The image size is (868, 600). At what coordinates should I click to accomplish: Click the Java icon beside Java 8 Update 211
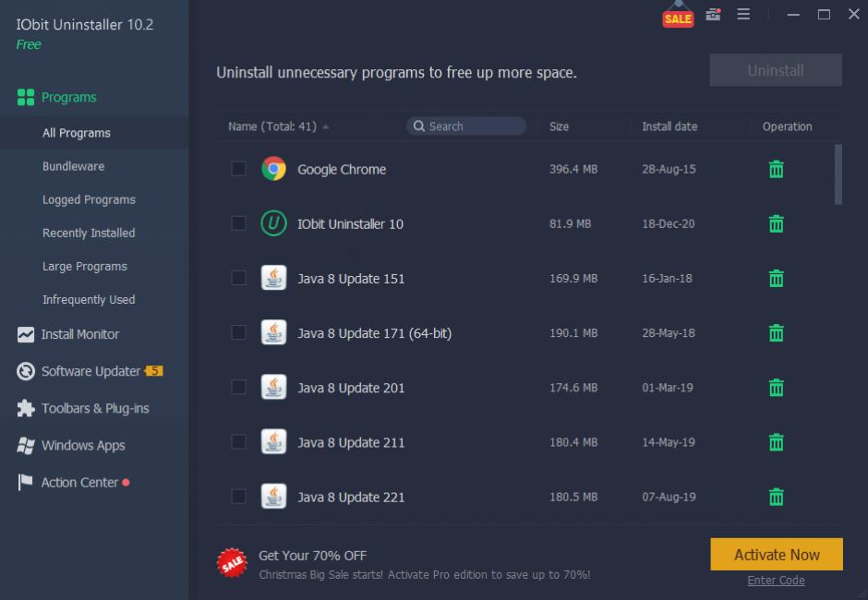tap(273, 442)
